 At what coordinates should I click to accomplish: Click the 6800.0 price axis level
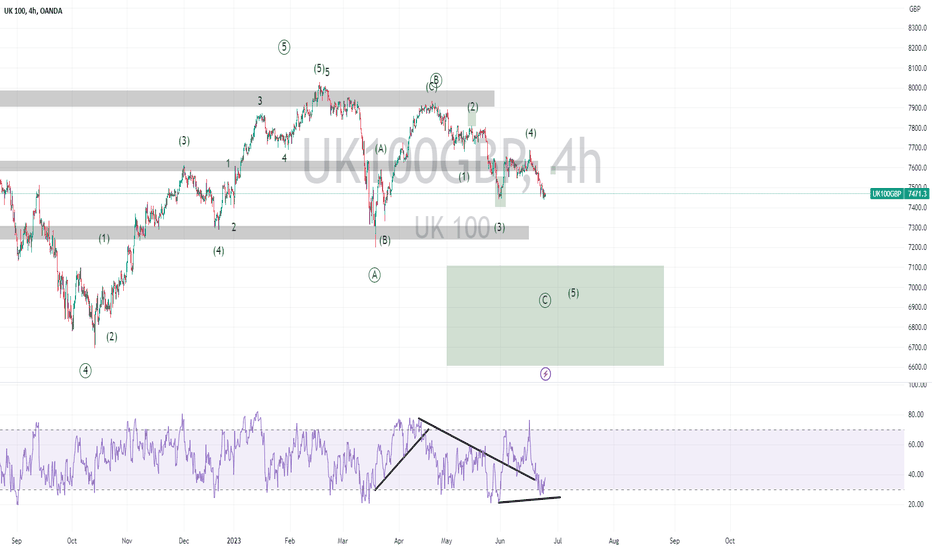pyautogui.click(x=917, y=328)
